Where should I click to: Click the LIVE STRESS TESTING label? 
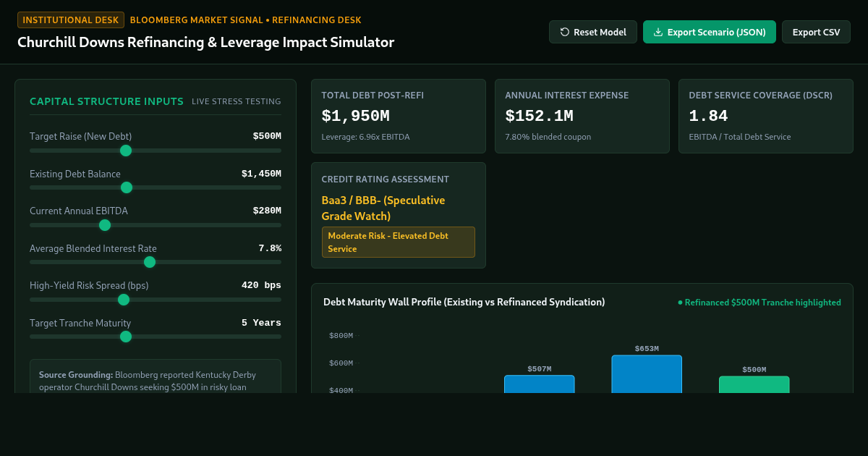coord(237,101)
